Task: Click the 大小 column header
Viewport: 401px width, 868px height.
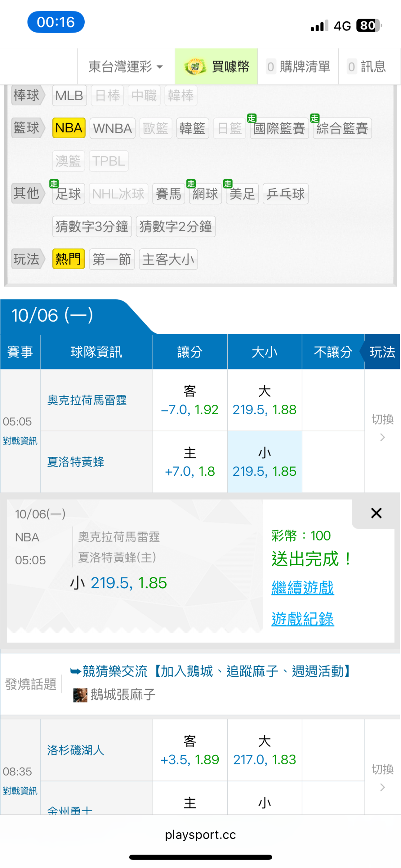Action: 264,352
